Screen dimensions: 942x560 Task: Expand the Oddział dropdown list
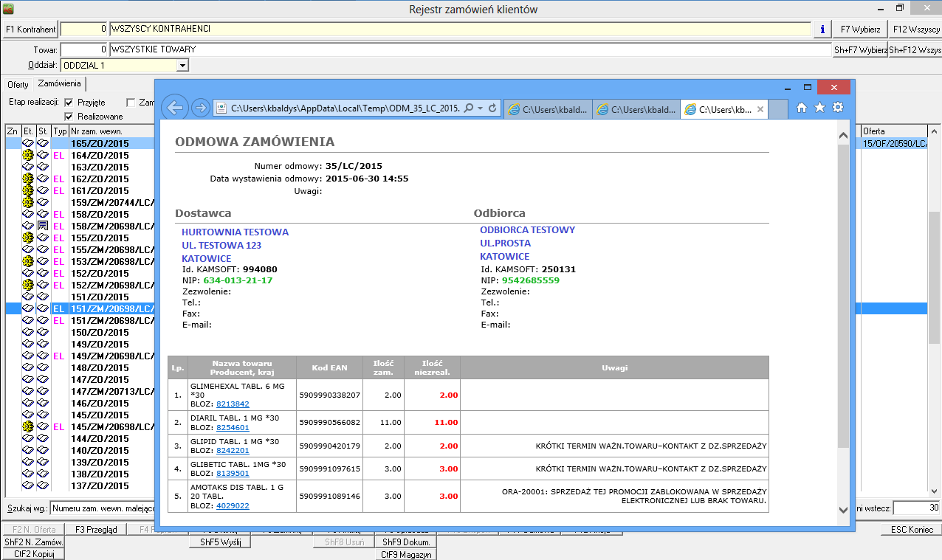(x=182, y=66)
